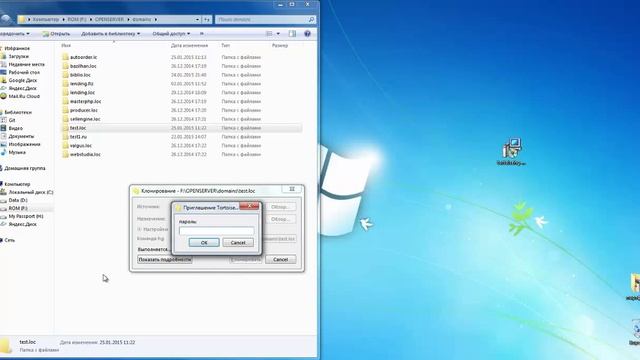Open Яндекс.Диск under Избранное in sidebar
The image size is (640, 360).
pyautogui.click(x=23, y=88)
